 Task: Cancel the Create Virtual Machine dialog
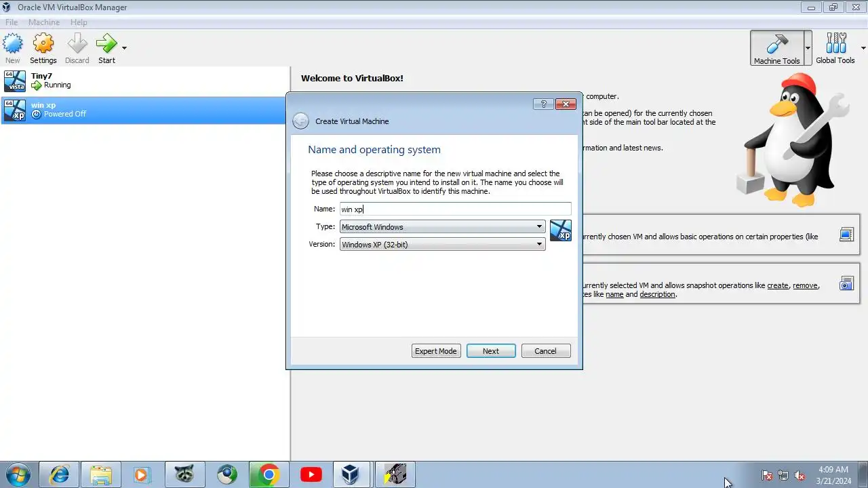point(545,351)
